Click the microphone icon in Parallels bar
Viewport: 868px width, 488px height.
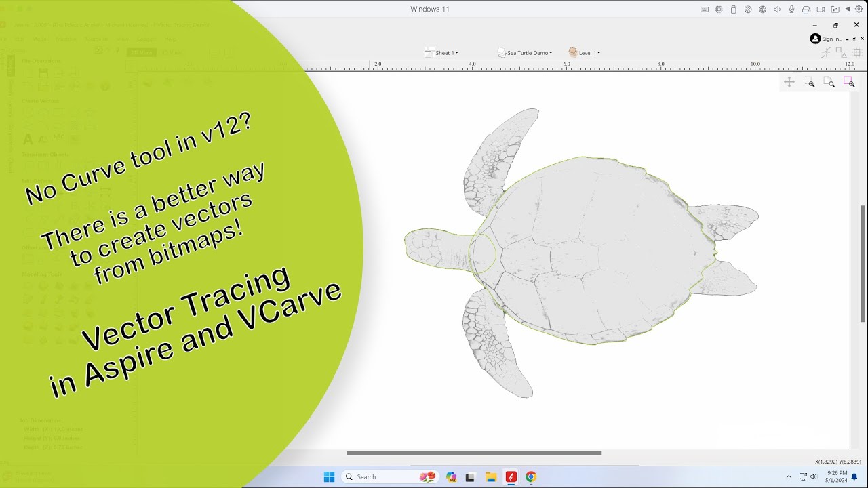pos(791,9)
